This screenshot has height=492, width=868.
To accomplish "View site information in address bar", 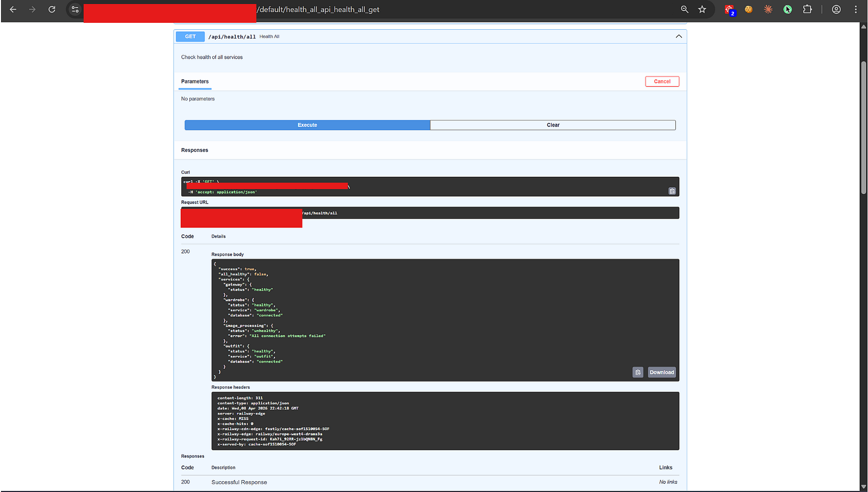I will pos(75,9).
